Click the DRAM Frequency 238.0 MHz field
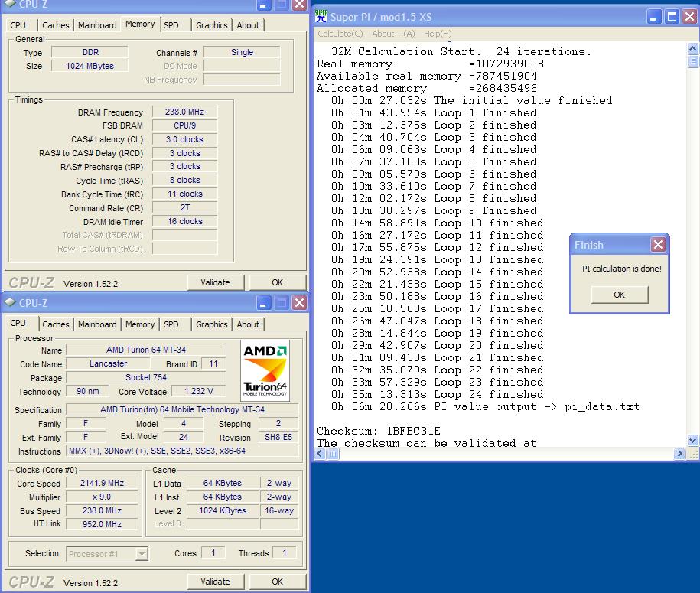700x593 pixels. pyautogui.click(x=185, y=112)
